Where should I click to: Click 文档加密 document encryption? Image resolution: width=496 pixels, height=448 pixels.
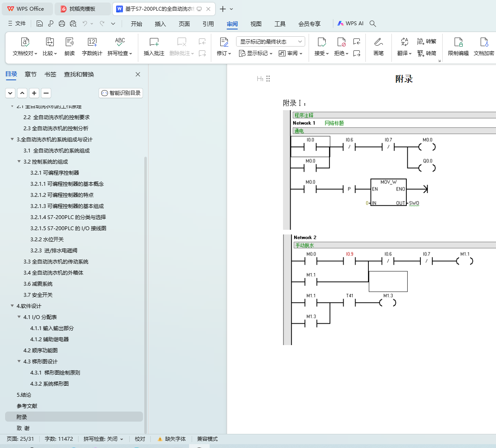[484, 47]
